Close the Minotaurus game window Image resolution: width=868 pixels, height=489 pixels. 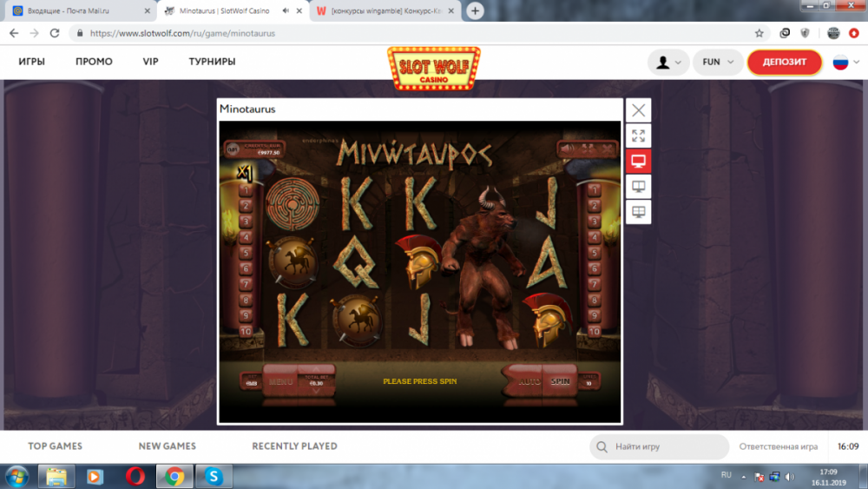tap(639, 110)
